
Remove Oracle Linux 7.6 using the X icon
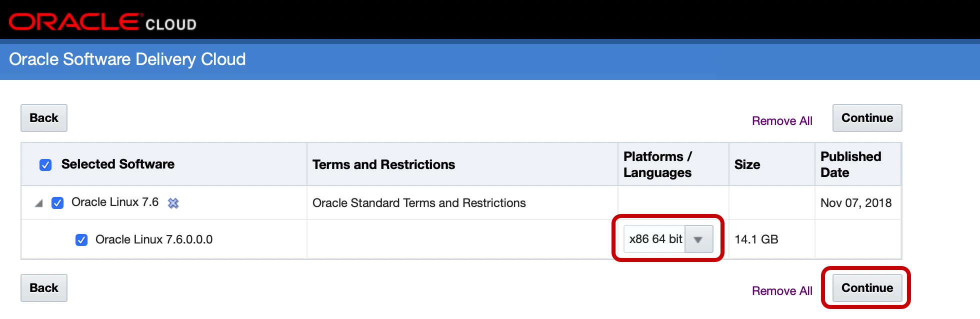tap(173, 203)
